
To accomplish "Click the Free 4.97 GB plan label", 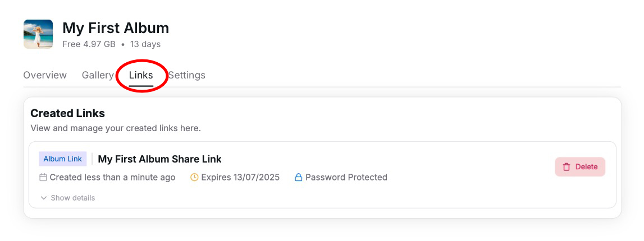I will pyautogui.click(x=89, y=44).
